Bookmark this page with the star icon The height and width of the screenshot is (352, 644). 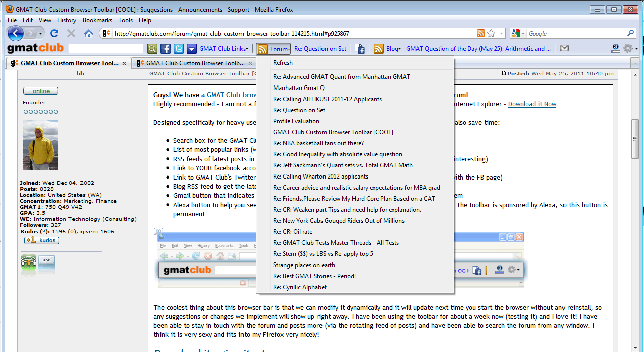[491, 34]
